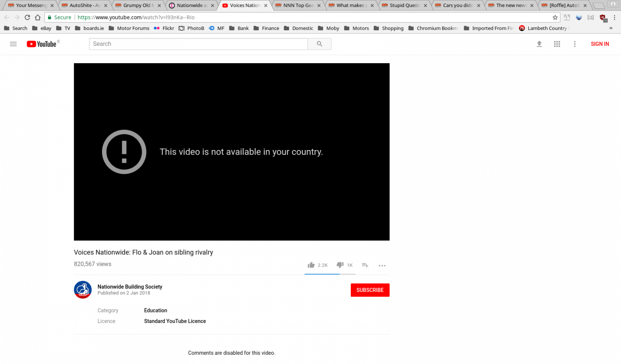Click the red SUBSCRIBE button
621x364 pixels.
pos(370,290)
